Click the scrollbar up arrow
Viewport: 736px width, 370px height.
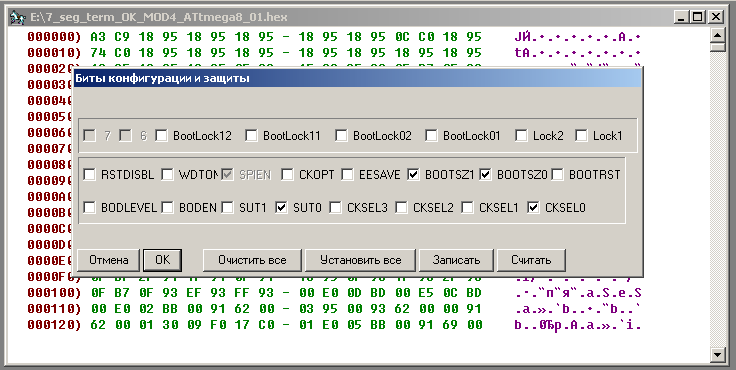coord(718,36)
